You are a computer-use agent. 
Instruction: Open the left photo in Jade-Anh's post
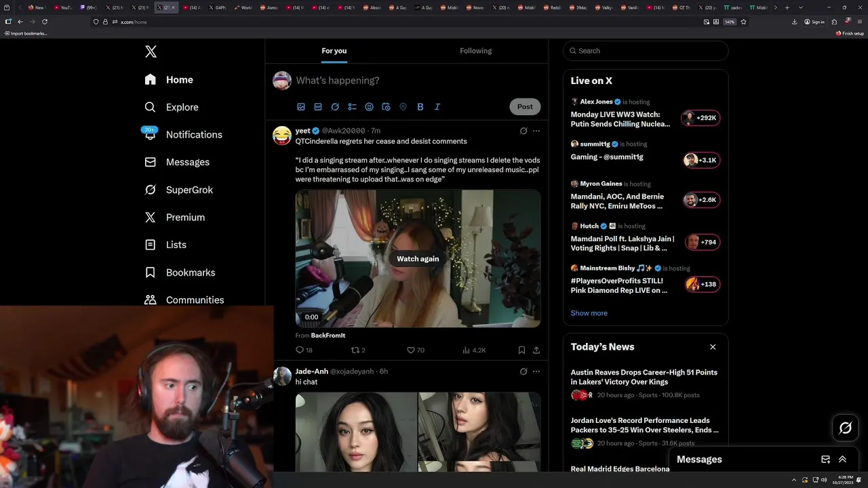[356, 432]
